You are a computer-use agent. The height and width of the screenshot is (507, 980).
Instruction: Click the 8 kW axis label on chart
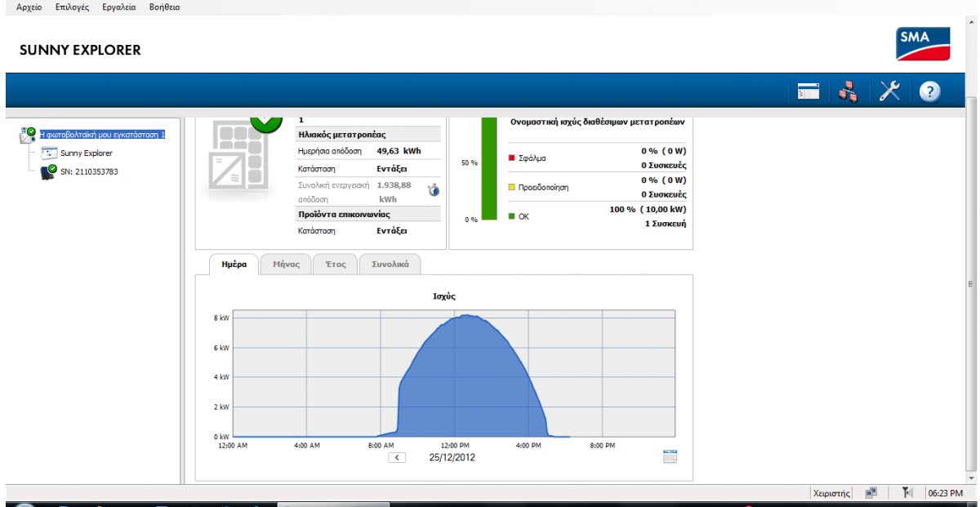[221, 318]
